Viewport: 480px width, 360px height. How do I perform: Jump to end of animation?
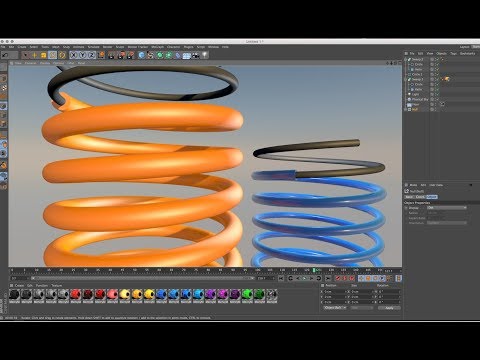328,278
